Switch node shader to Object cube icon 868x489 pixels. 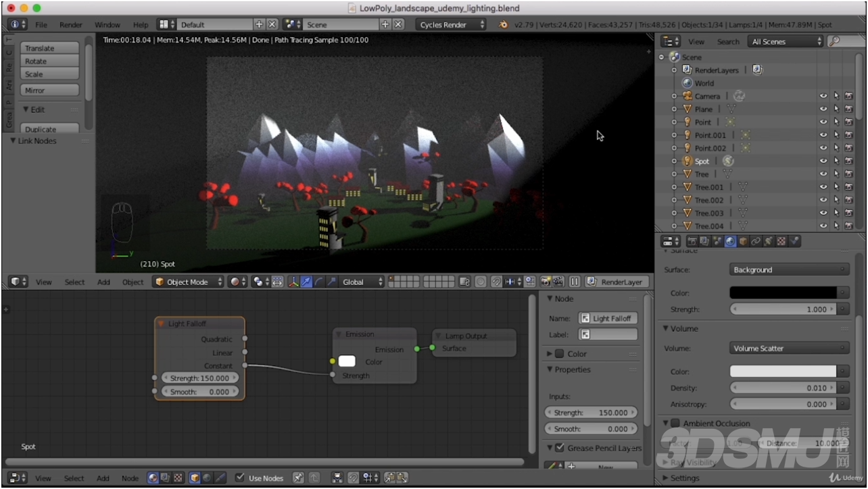(x=195, y=478)
